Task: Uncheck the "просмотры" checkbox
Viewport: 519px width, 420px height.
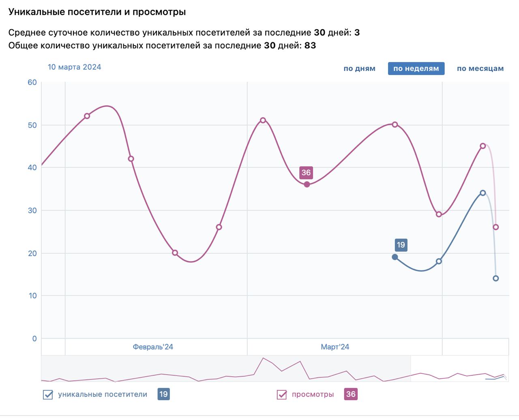Action: click(x=282, y=394)
